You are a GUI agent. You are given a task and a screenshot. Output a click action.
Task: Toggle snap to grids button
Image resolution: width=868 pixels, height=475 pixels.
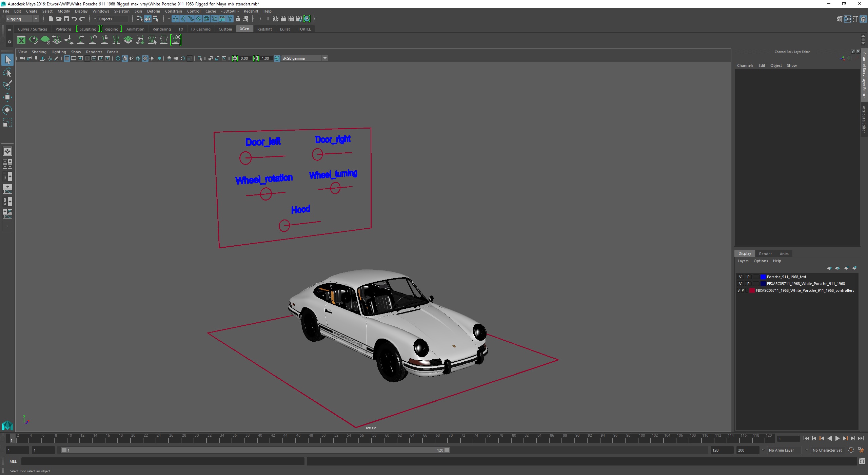point(175,19)
